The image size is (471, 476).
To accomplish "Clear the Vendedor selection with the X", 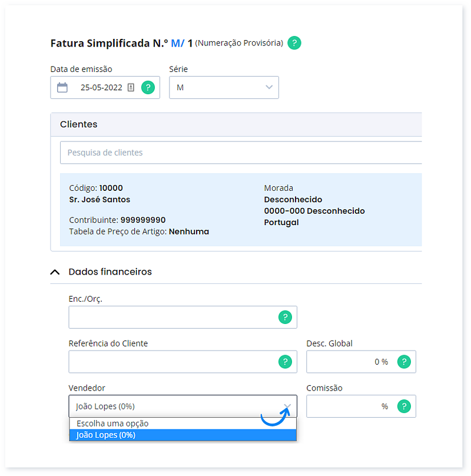I will pos(287,406).
